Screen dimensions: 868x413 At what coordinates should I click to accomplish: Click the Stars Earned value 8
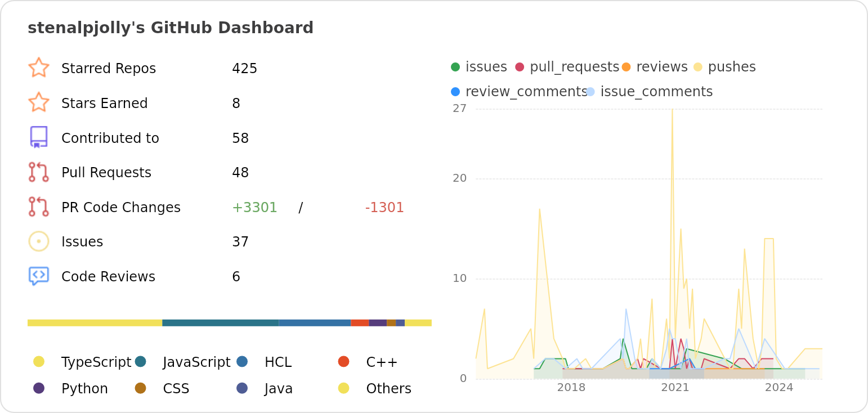click(x=236, y=104)
